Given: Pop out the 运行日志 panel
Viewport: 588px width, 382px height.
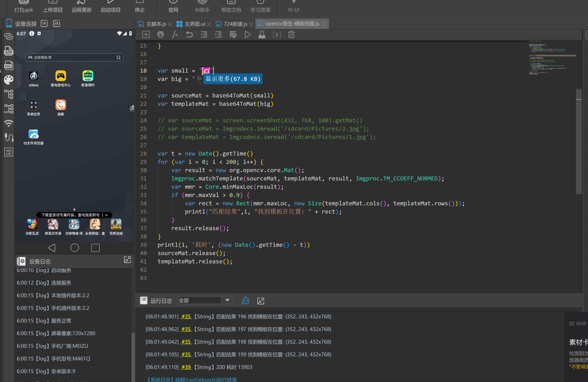Looking at the screenshot, I should click(x=261, y=301).
